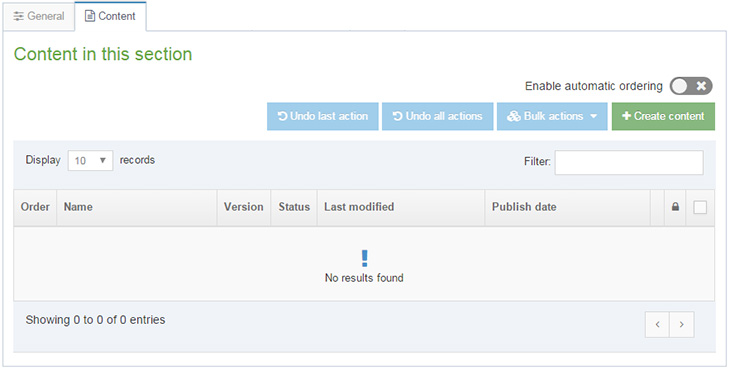Switch to the General tab
The width and height of the screenshot is (730, 370).
pos(39,16)
